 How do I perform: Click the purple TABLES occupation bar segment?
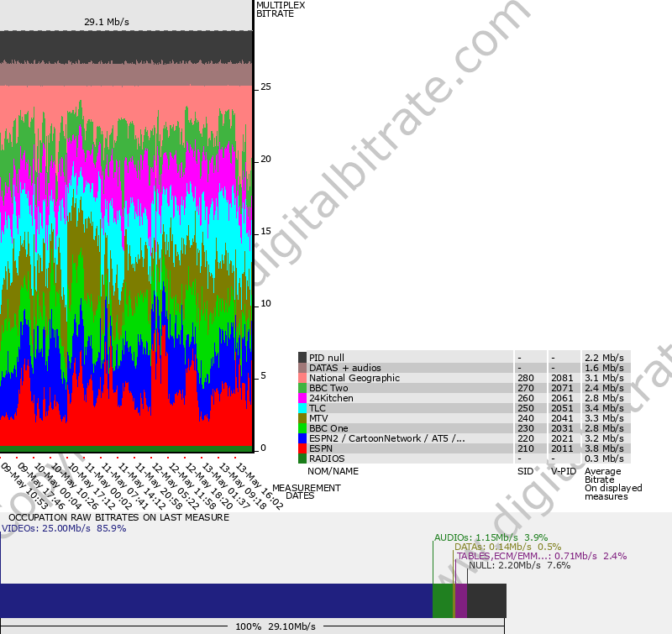click(x=461, y=600)
